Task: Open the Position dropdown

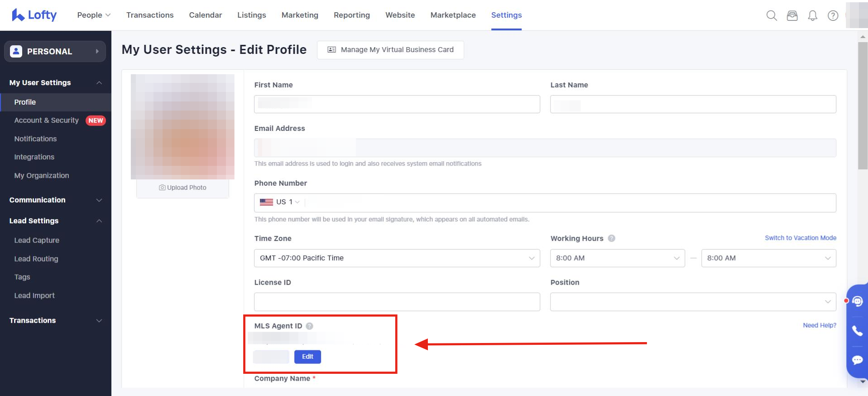Action: click(x=693, y=302)
